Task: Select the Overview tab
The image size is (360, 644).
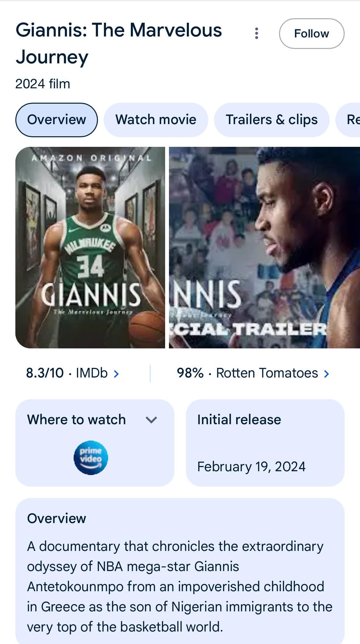Action: click(57, 120)
